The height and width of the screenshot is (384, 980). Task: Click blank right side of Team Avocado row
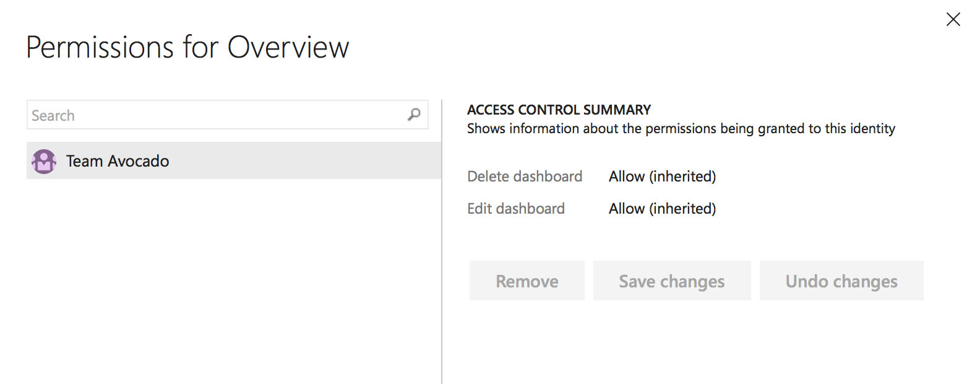(309, 161)
